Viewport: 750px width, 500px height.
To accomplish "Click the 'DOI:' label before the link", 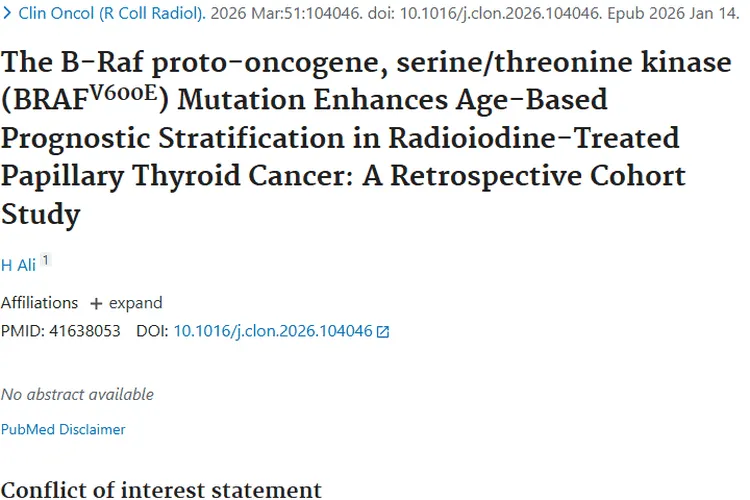I will click(x=152, y=330).
